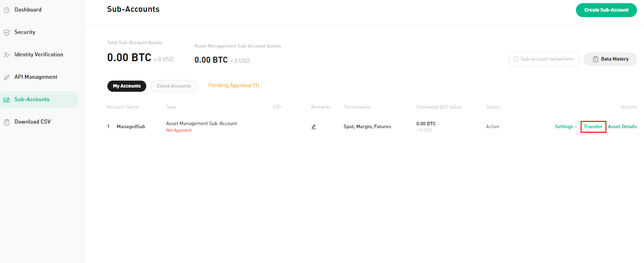The width and height of the screenshot is (644, 263).
Task: Switch to the My Accounts tab
Action: tap(127, 86)
